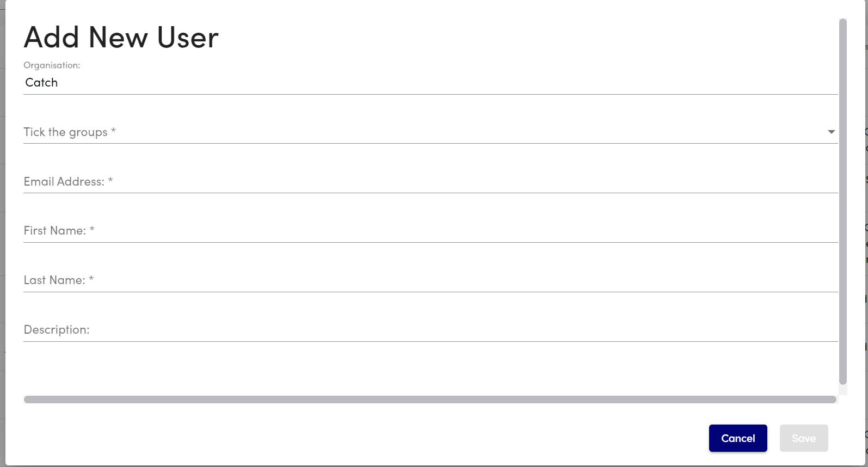Click the asterisk beside 'Tick the groups'
The image size is (868, 467).
click(113, 131)
